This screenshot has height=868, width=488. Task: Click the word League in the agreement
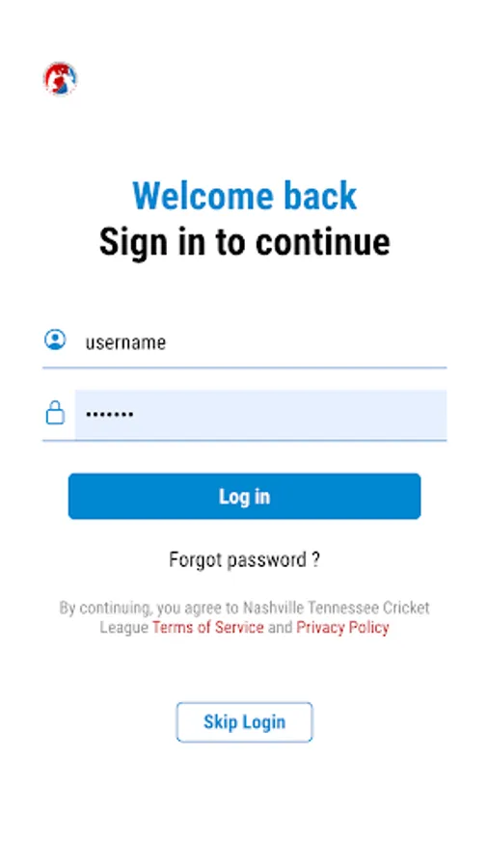124,627
